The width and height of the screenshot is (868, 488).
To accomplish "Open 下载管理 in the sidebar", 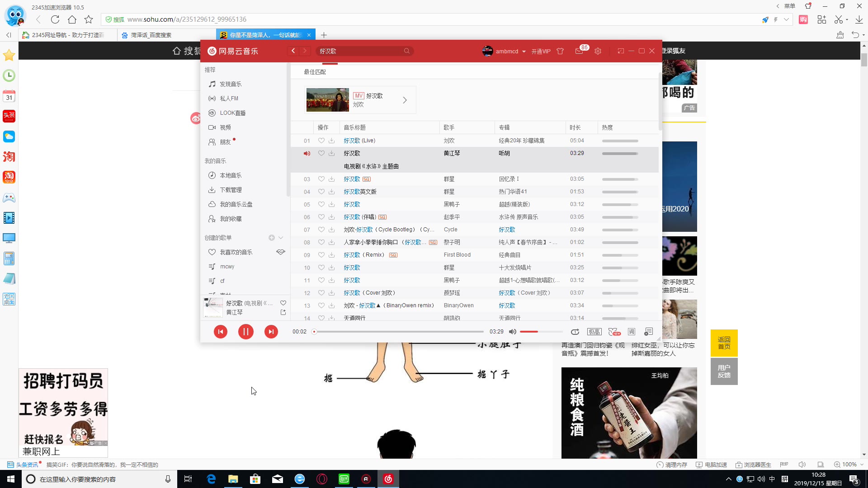I will point(231,190).
